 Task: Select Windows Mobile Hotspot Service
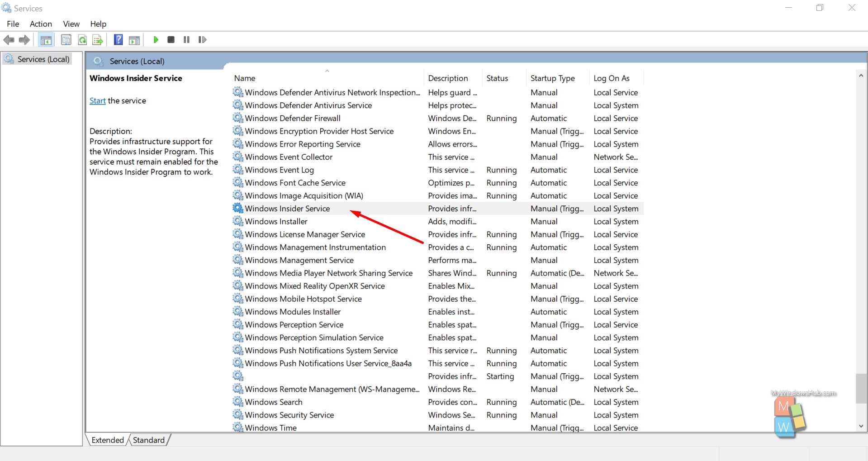coord(437,299)
